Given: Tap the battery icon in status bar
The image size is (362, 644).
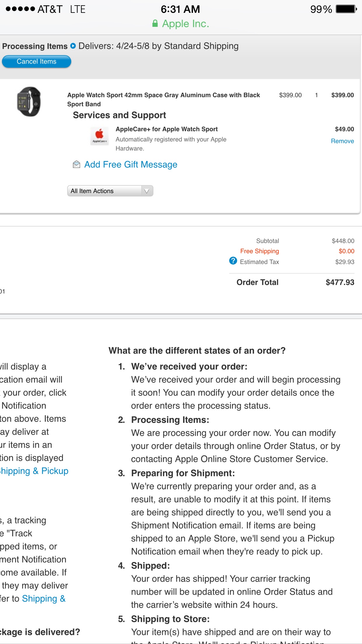Looking at the screenshot, I should [x=346, y=9].
